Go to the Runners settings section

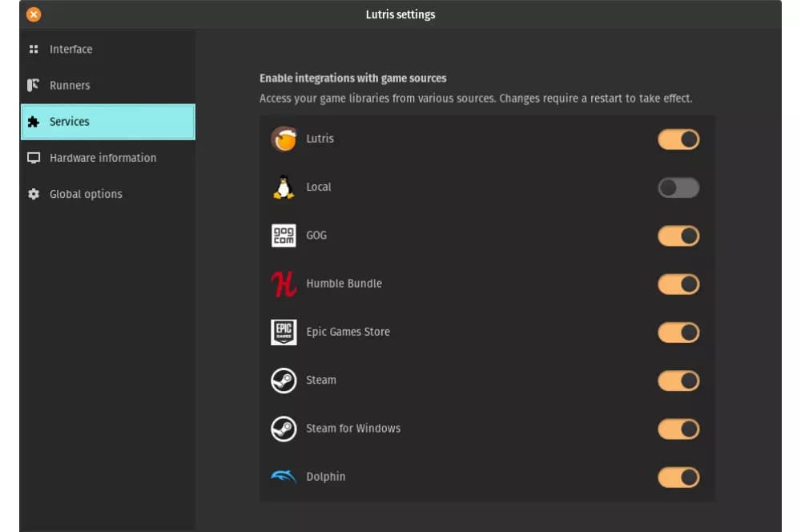click(70, 85)
